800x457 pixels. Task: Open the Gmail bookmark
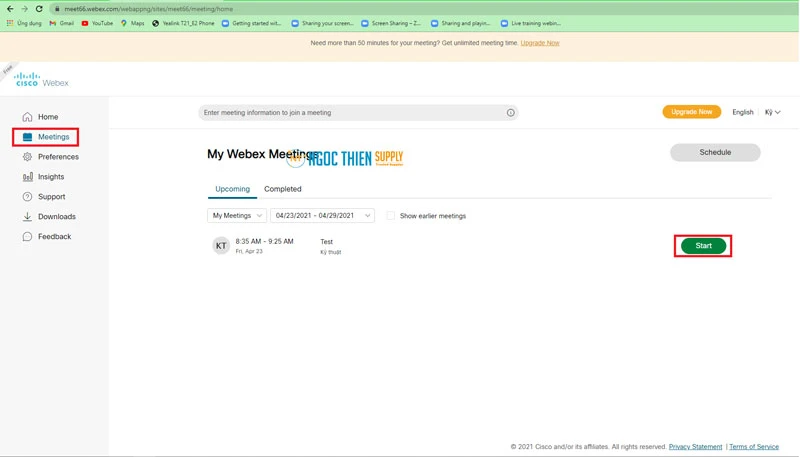point(62,23)
